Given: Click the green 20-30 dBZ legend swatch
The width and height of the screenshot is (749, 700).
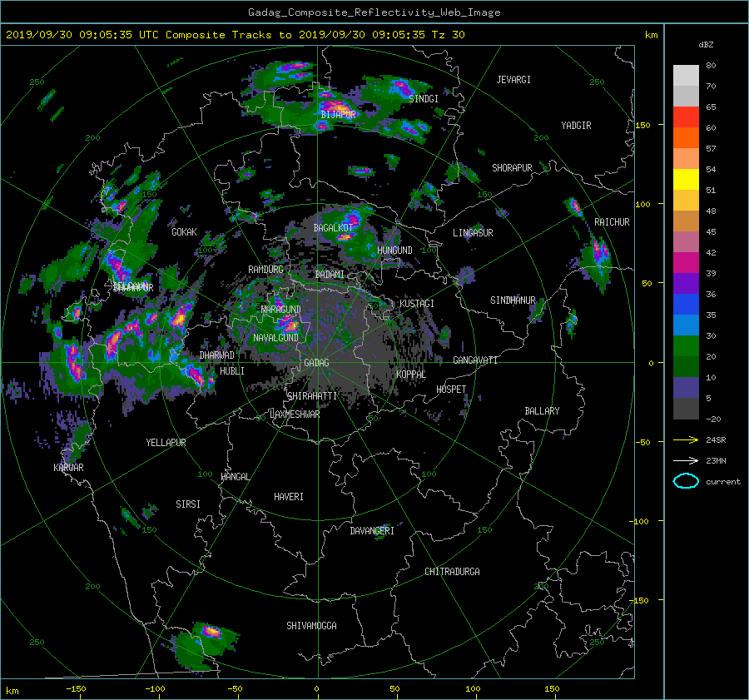Looking at the screenshot, I should 686,346.
